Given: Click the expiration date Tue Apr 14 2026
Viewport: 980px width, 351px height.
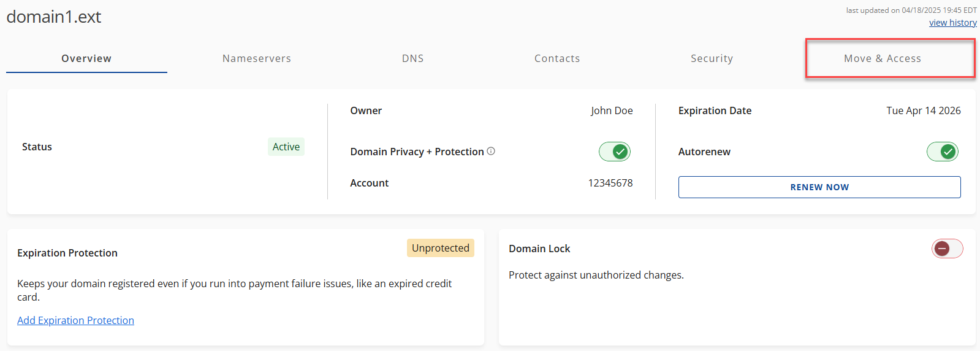Looking at the screenshot, I should 923,110.
